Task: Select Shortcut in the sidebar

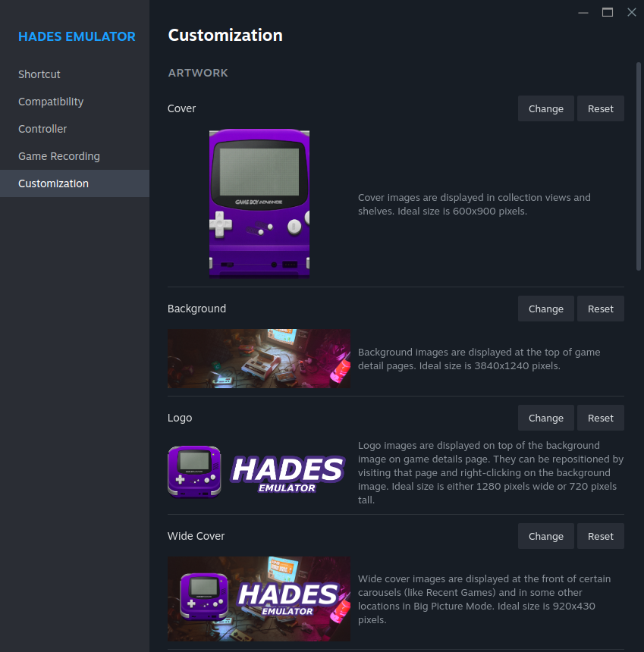Action: tap(39, 74)
